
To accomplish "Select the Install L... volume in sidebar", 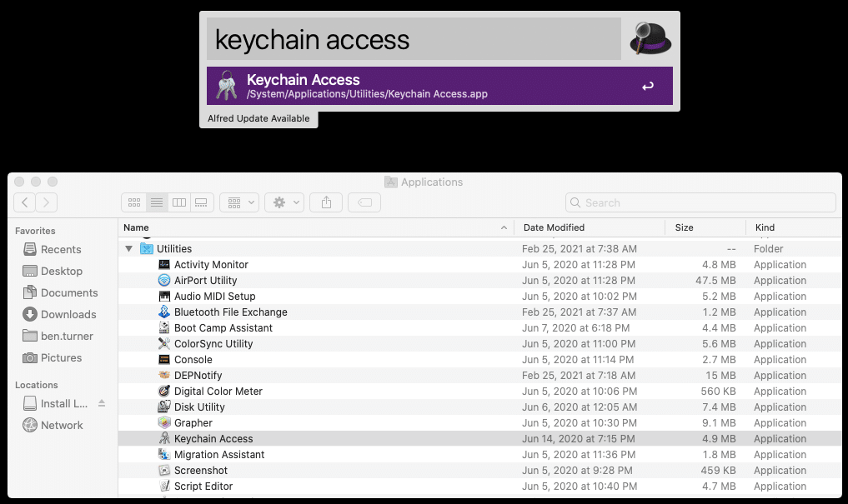I will pyautogui.click(x=55, y=403).
